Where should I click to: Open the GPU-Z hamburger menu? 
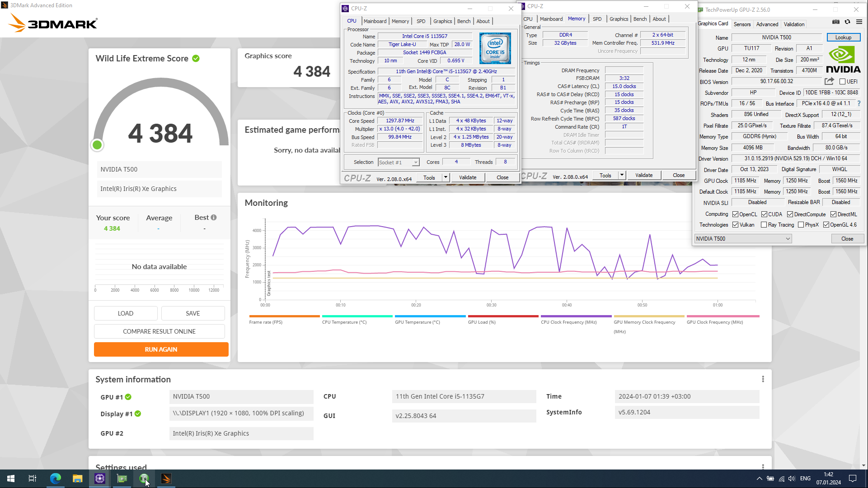[x=859, y=22]
